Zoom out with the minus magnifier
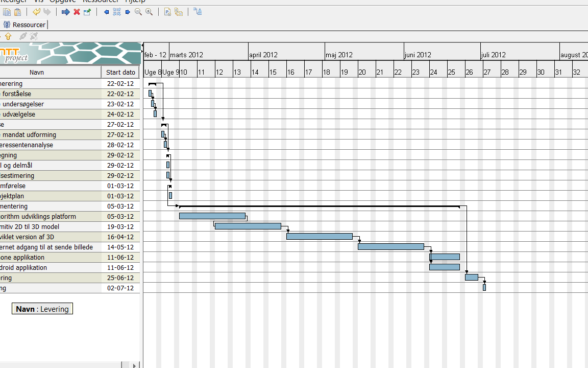The height and width of the screenshot is (368, 588). coord(138,12)
